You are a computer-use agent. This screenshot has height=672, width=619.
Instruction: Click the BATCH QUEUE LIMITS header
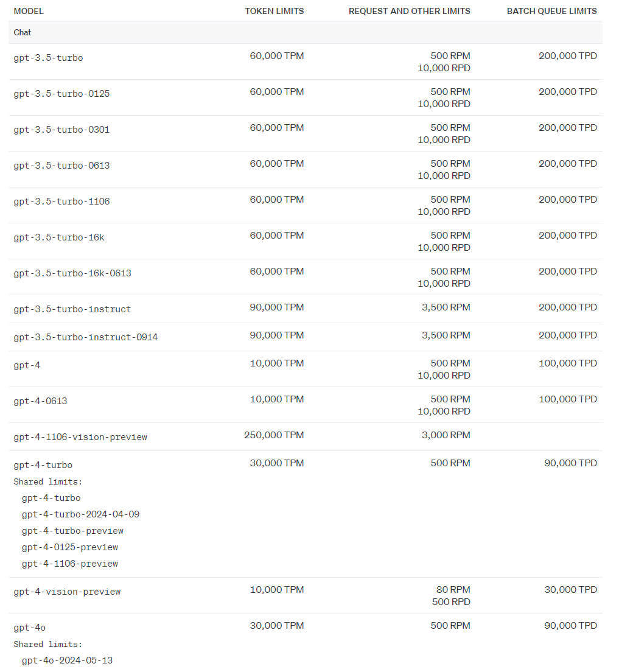pos(551,11)
